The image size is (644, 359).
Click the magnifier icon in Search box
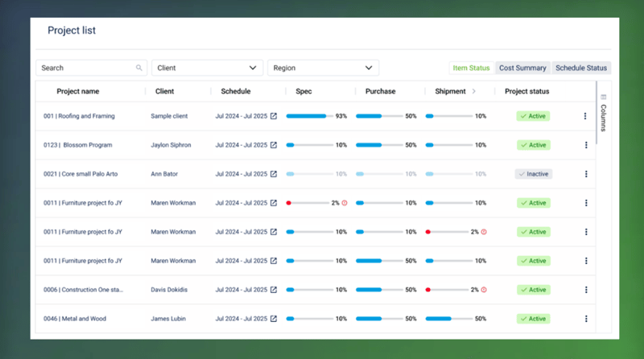138,68
